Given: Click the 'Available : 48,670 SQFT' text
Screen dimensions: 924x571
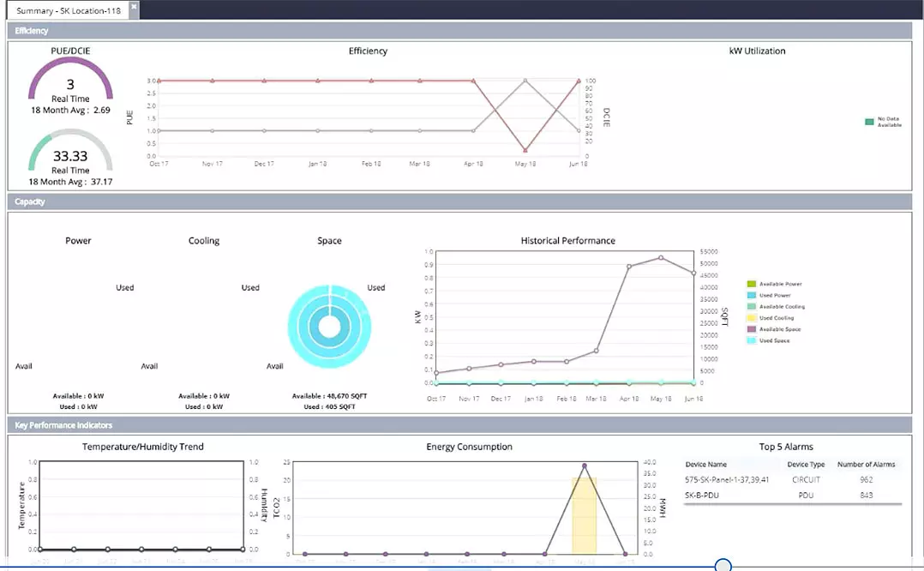Looking at the screenshot, I should tap(329, 396).
